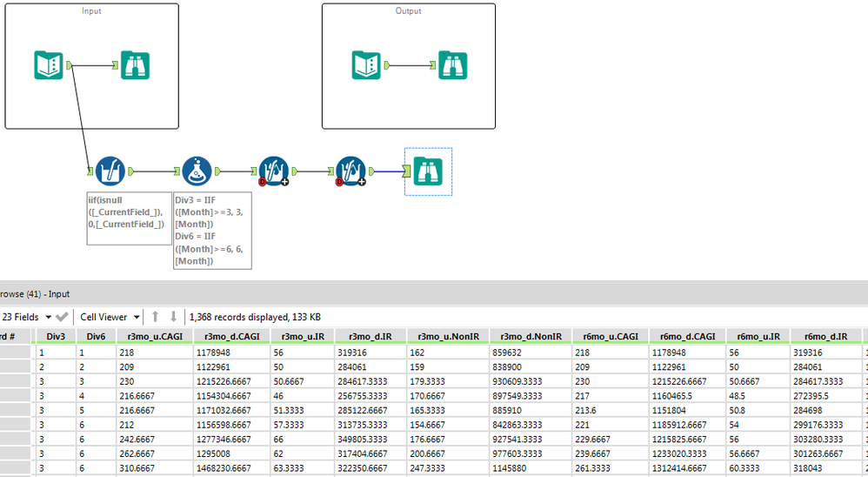Screen dimensions: 868x477
Task: Click the r6mo_d.CAGI column header
Action: [x=688, y=336]
